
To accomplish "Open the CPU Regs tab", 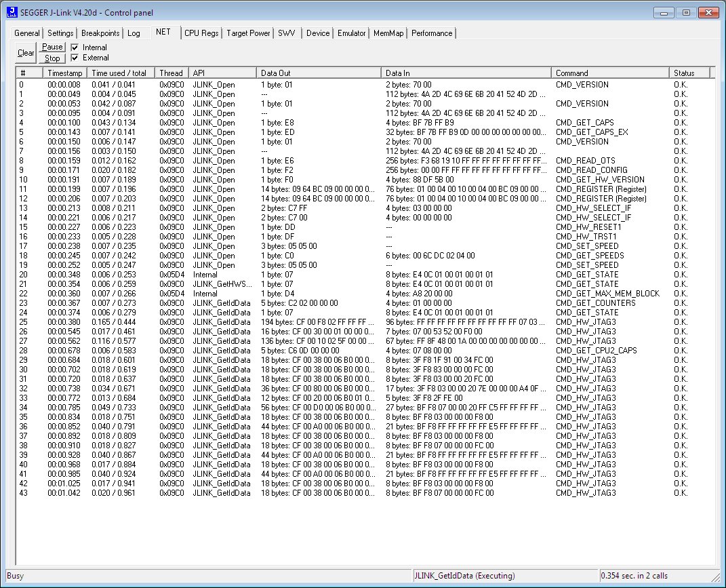I will (201, 33).
